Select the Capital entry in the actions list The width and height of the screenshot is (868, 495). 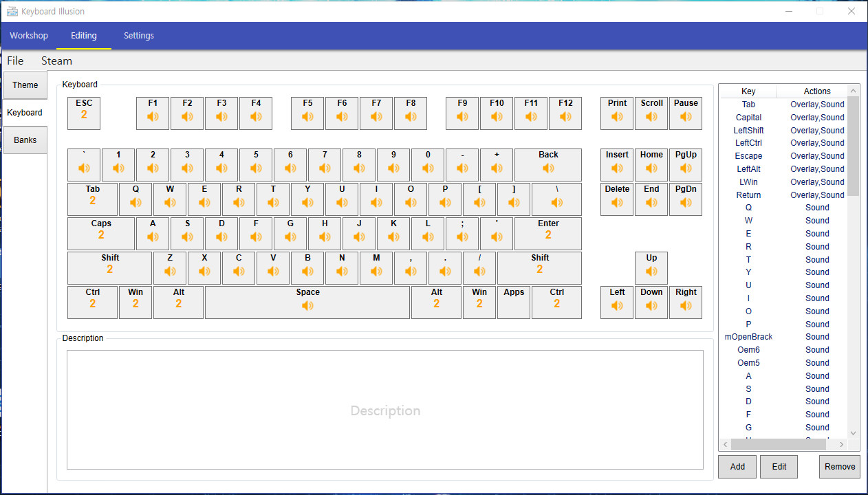click(x=748, y=117)
